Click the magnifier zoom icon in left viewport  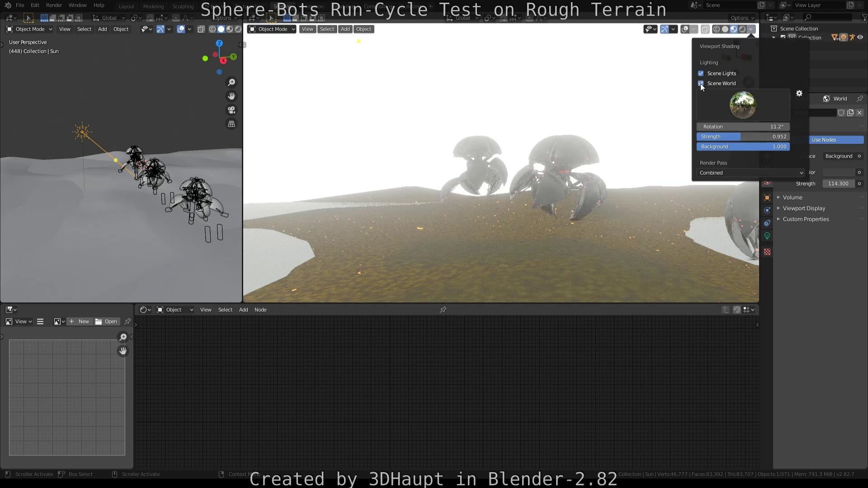231,82
